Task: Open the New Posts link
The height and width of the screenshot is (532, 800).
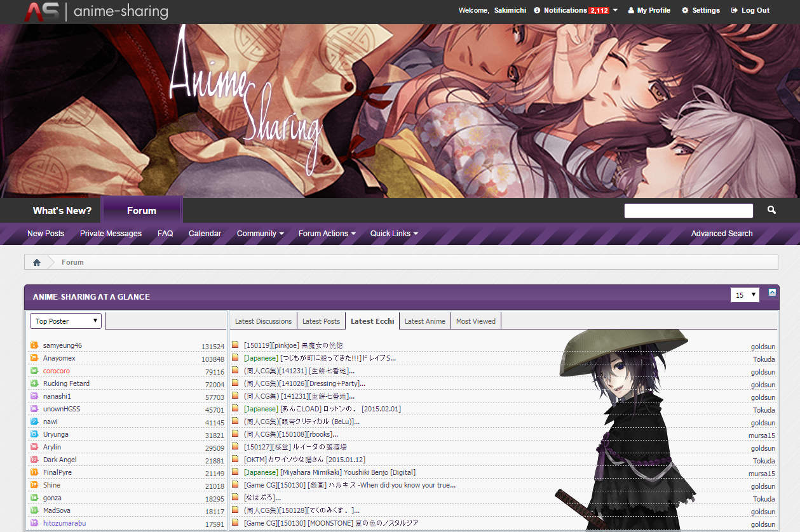Action: click(46, 234)
